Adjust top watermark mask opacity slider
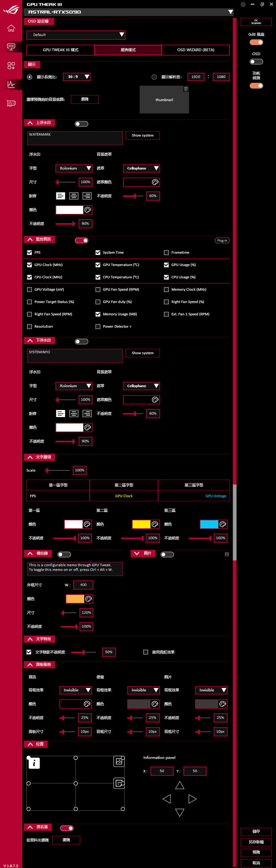The image size is (276, 868). (133, 196)
